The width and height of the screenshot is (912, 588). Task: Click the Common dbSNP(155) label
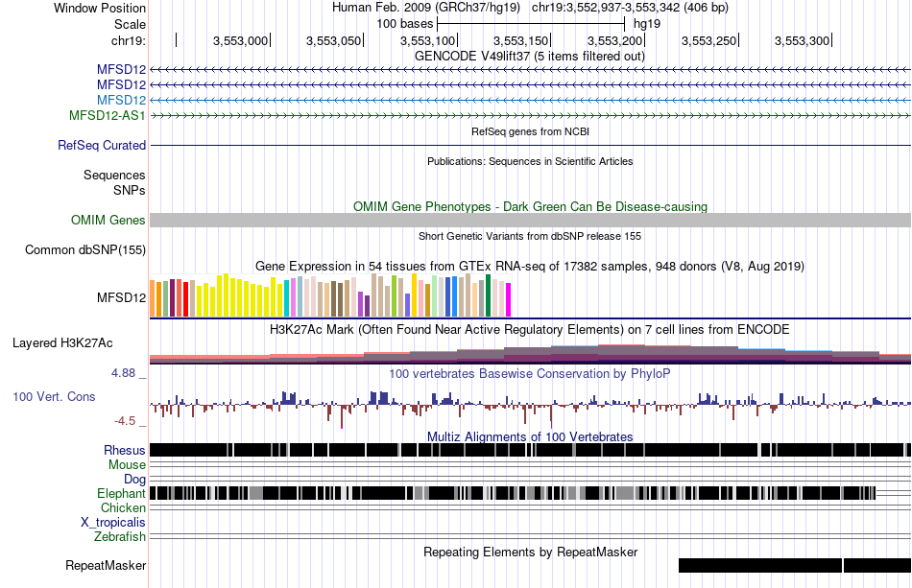[x=85, y=249]
